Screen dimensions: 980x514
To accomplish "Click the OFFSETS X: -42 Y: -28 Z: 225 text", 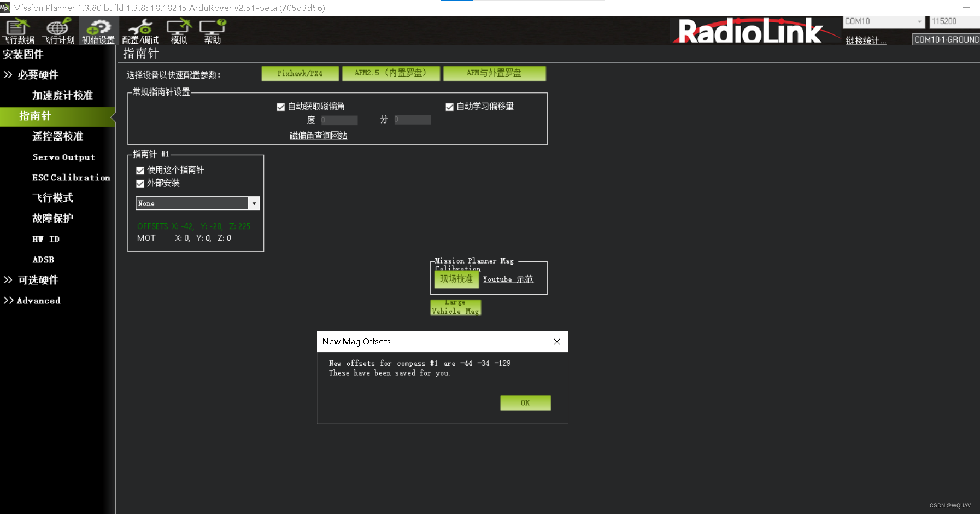I will (193, 226).
